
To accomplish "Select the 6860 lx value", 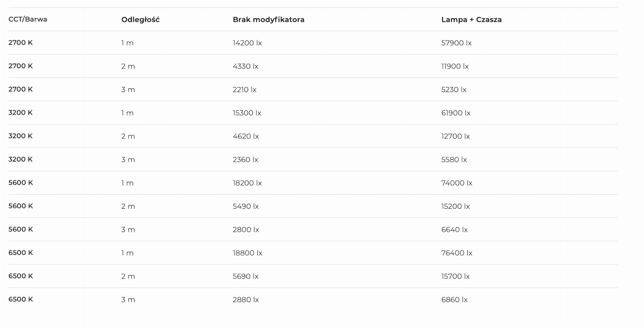I will tap(454, 300).
